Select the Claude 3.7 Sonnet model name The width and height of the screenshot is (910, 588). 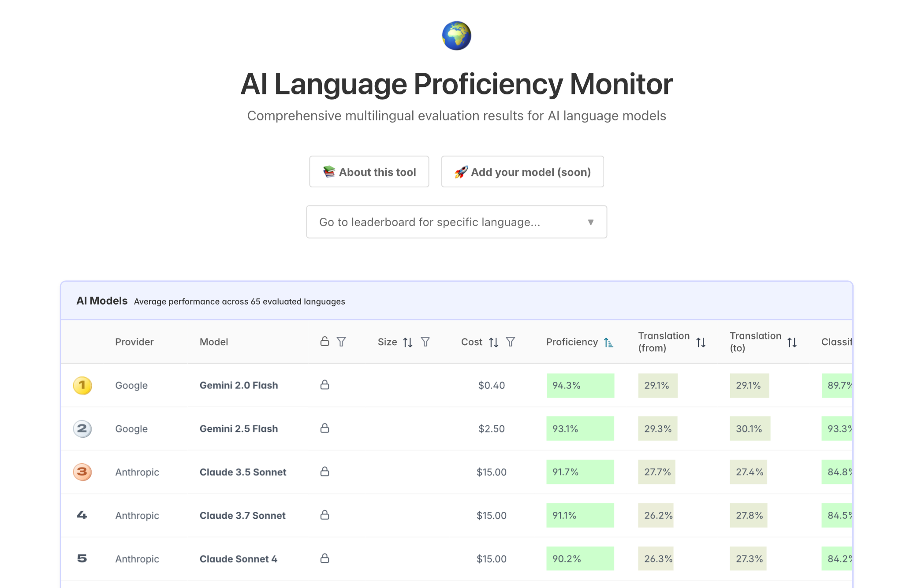[242, 515]
